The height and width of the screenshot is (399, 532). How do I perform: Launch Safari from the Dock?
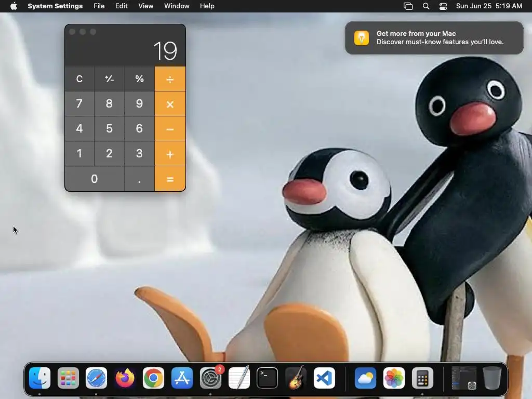tap(96, 378)
